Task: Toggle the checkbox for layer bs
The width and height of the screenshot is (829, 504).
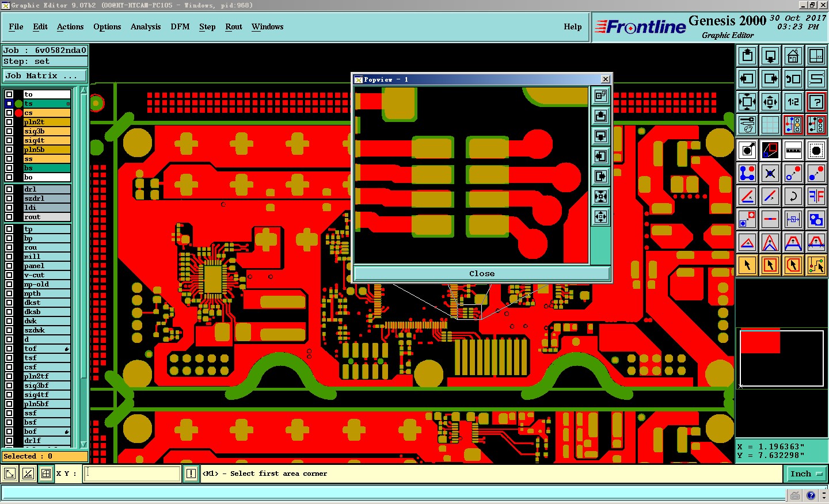Action: 9,168
